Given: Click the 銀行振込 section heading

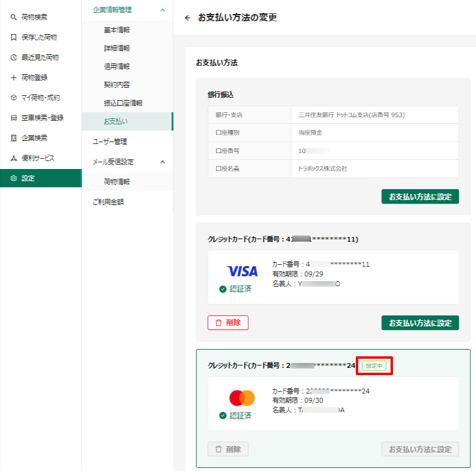Looking at the screenshot, I should [220, 95].
